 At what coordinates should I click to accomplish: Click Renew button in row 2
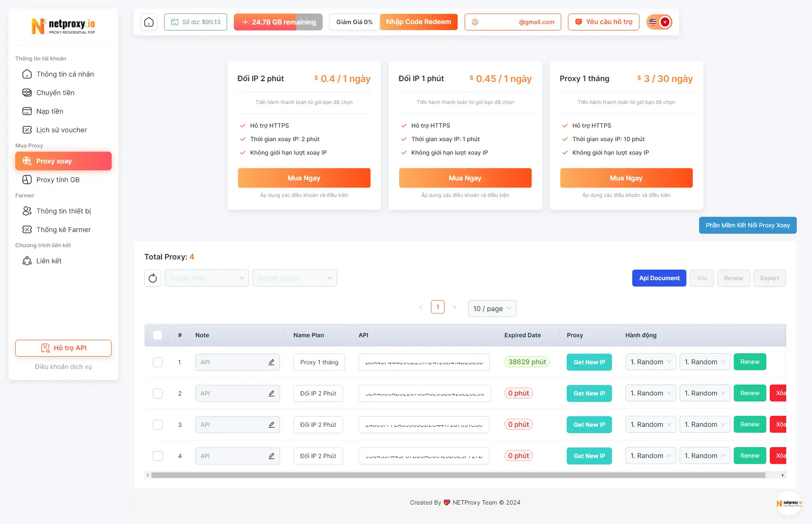(750, 393)
